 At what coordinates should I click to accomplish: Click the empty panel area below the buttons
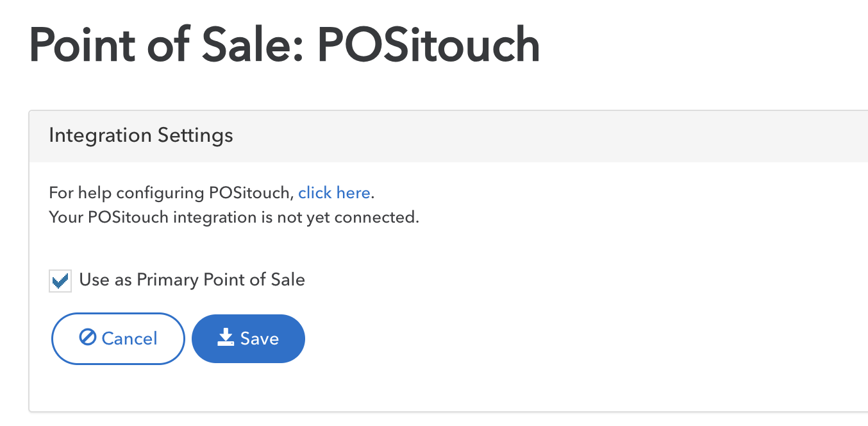point(449,388)
